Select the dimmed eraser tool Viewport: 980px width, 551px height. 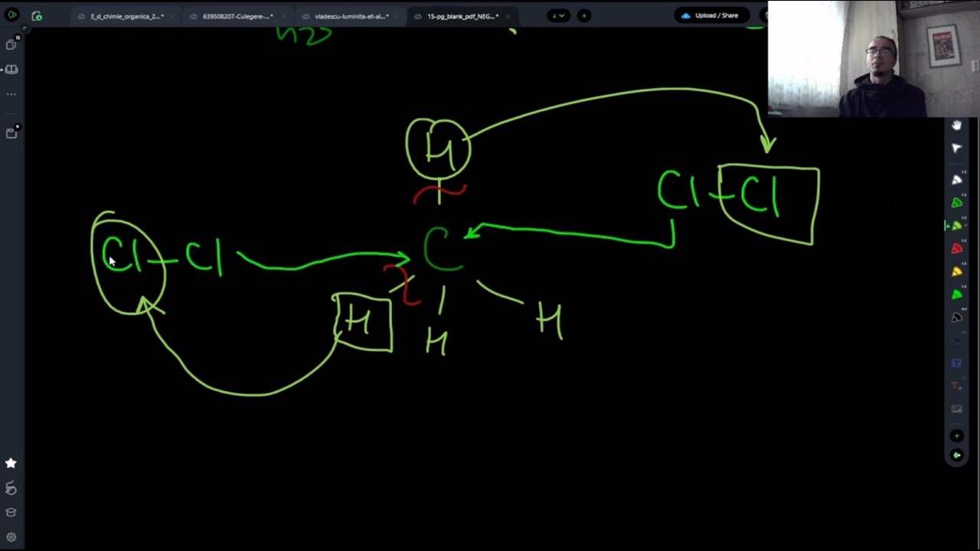pos(956,341)
